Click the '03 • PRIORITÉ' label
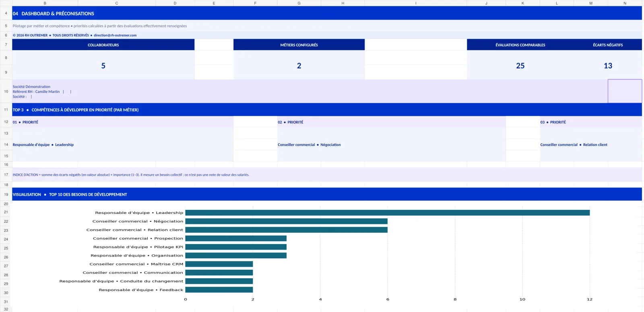Viewport: 644px width, 312px height. point(553,122)
